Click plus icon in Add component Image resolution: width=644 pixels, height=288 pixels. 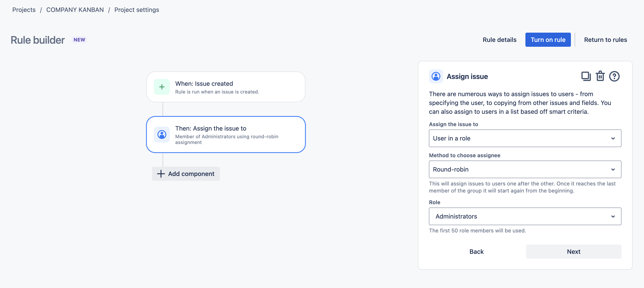161,174
